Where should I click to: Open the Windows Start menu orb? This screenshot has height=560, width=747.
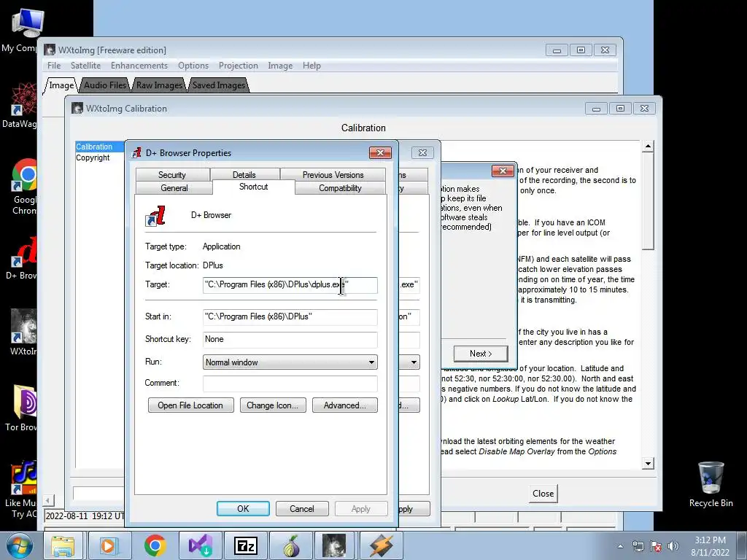tap(18, 545)
